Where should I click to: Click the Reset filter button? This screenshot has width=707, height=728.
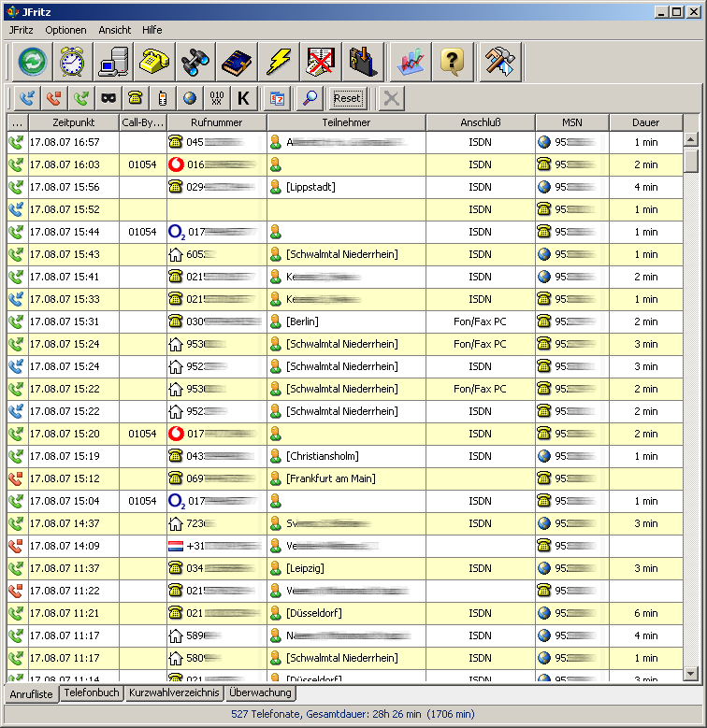pyautogui.click(x=347, y=98)
